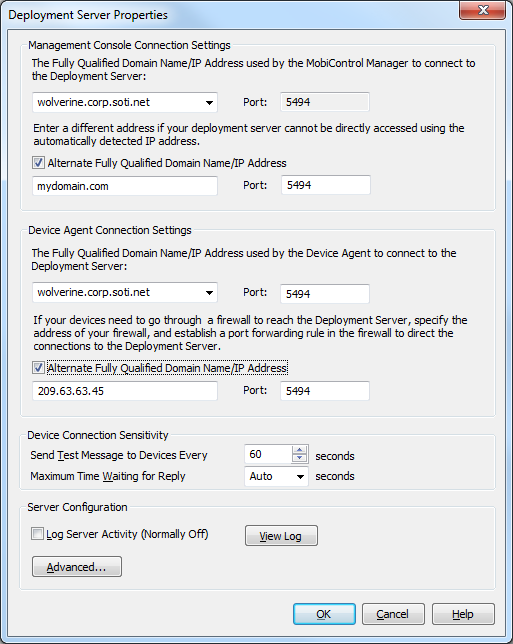
Task: Open Device Agent wolverine.corp.soti.net dropdown
Action: (x=209, y=293)
